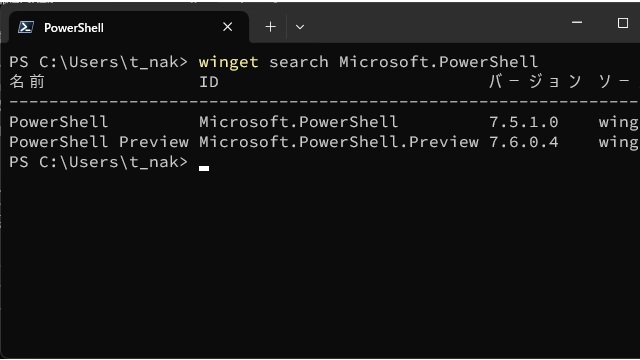Click the 名前 column header

(x=27, y=82)
